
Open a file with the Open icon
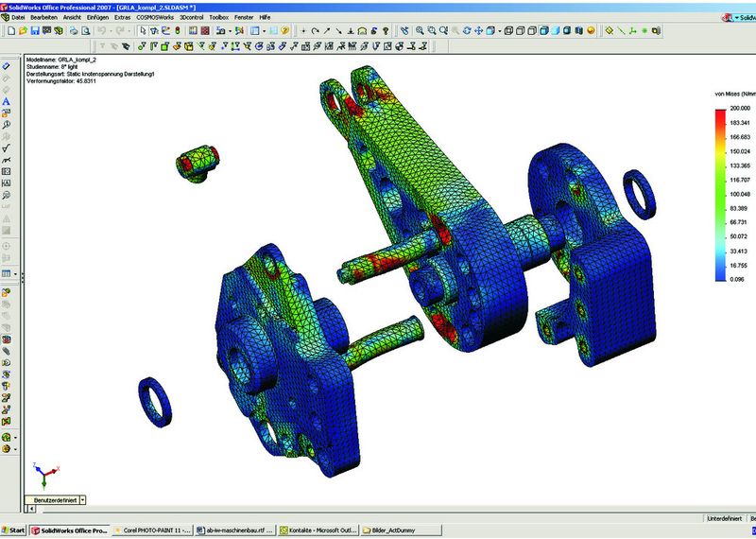point(22,31)
